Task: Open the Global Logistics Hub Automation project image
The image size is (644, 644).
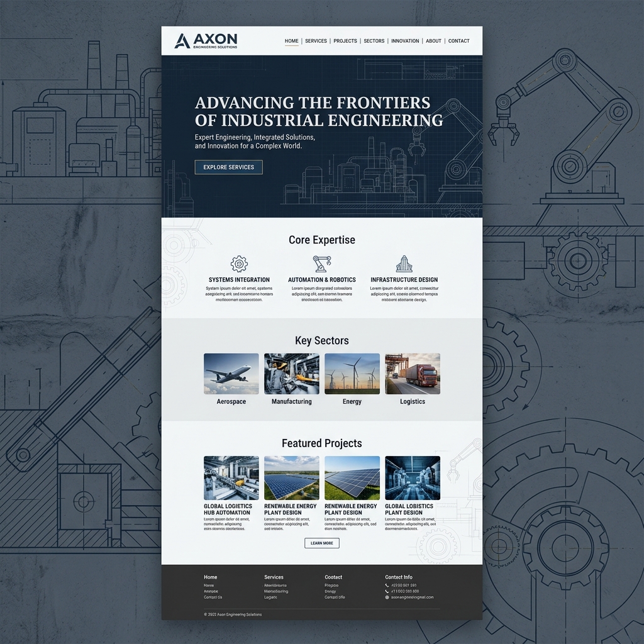Action: (231, 478)
